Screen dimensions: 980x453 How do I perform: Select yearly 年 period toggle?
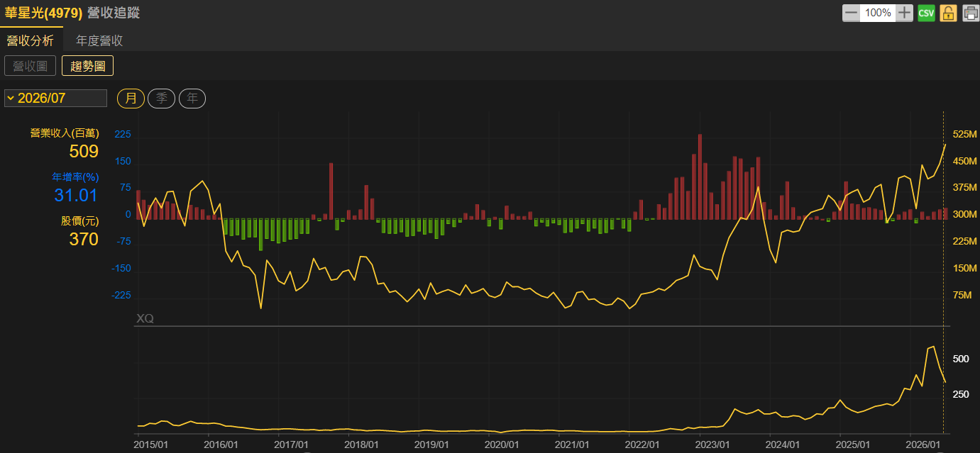tap(192, 99)
